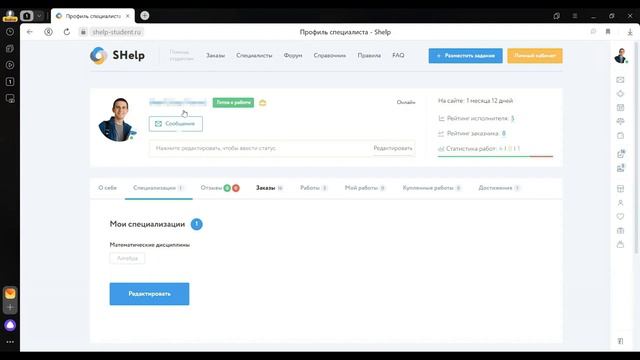Image resolution: width=640 pixels, height=360 pixels.
Task: Open the bold Заказы profile tab
Action: point(269,188)
